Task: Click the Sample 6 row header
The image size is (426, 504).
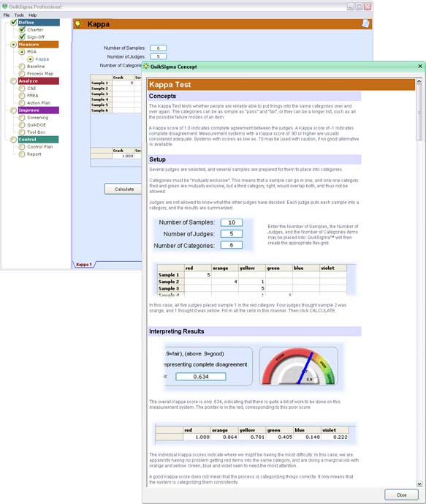Action: click(x=101, y=110)
